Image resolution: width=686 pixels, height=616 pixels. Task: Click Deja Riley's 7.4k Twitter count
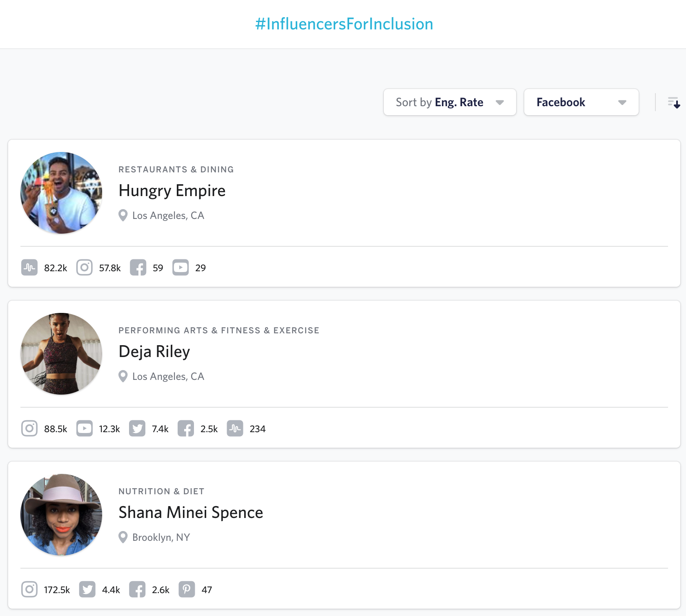pos(160,429)
